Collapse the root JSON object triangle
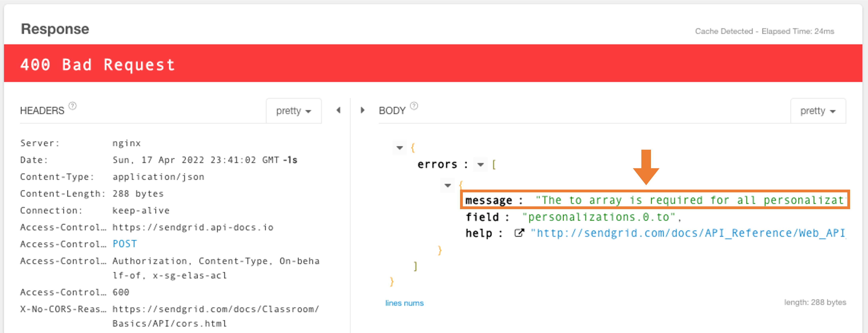The image size is (868, 333). [399, 147]
